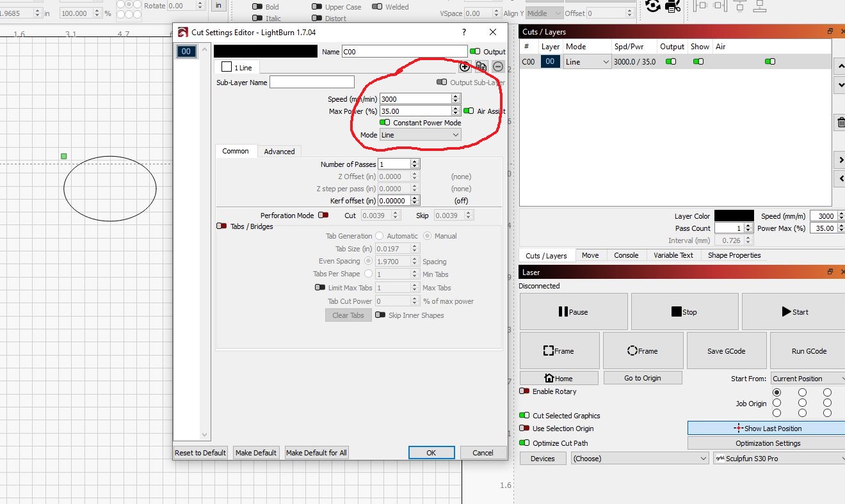Click the first alignment icon in top toolbar
This screenshot has height=504, width=845.
coord(699,6)
